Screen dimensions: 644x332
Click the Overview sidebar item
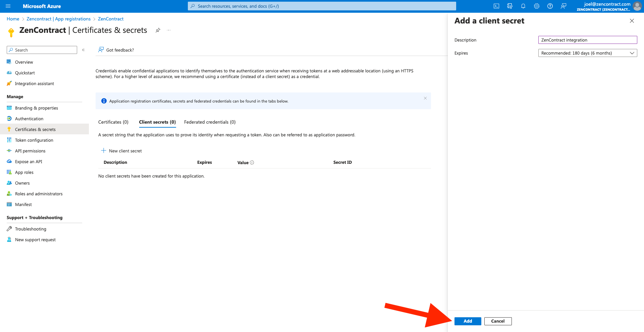[x=24, y=62]
